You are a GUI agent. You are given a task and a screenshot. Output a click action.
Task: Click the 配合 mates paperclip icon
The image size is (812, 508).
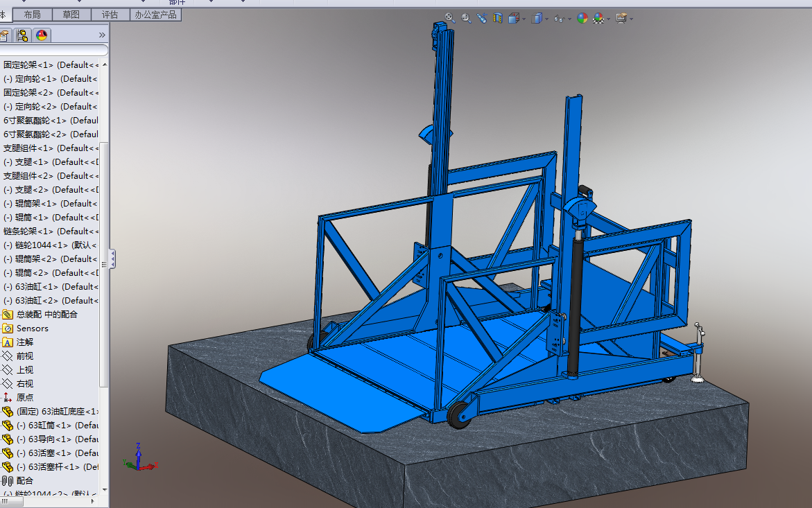[x=7, y=481]
